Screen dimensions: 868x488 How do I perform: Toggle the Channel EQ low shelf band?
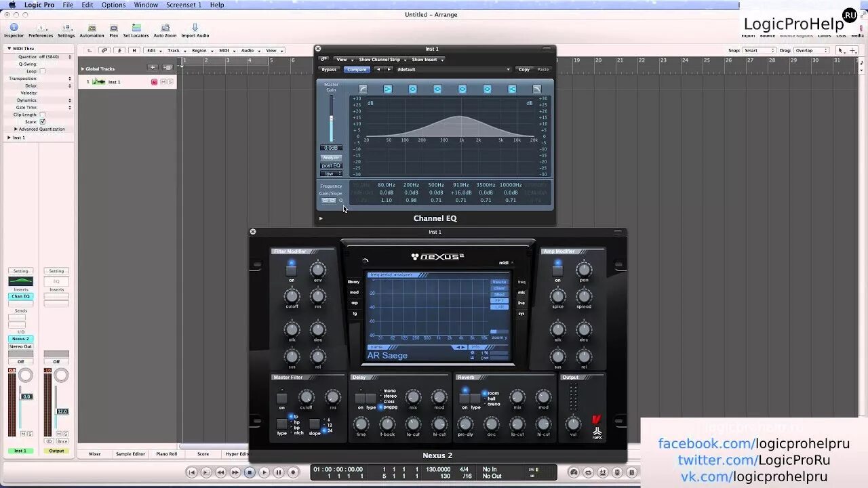coord(388,89)
